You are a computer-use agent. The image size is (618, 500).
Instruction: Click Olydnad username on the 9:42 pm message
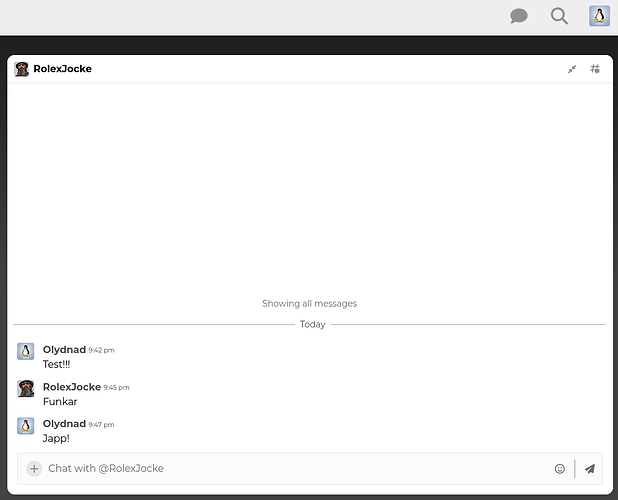tap(64, 349)
